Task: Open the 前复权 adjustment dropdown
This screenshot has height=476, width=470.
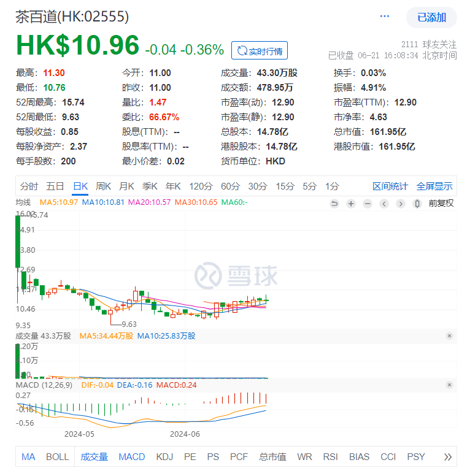Action: 441,204
